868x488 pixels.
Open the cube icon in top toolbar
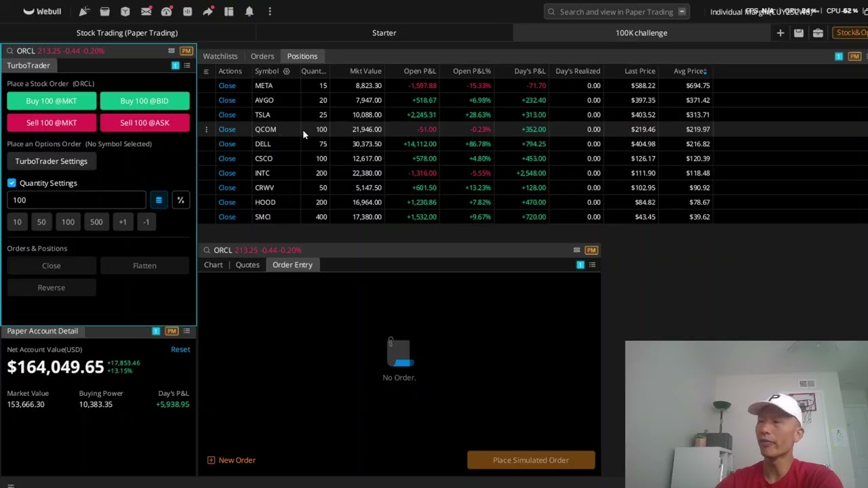coord(125,12)
